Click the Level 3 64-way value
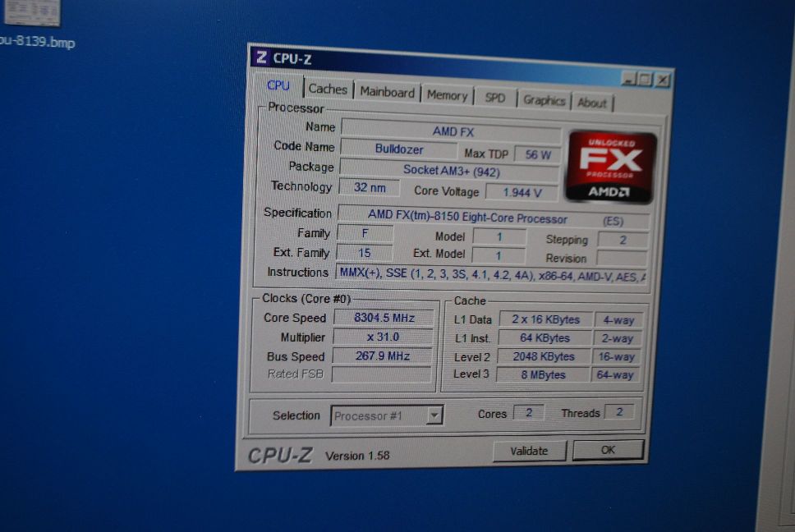795x532 pixels. click(x=615, y=375)
